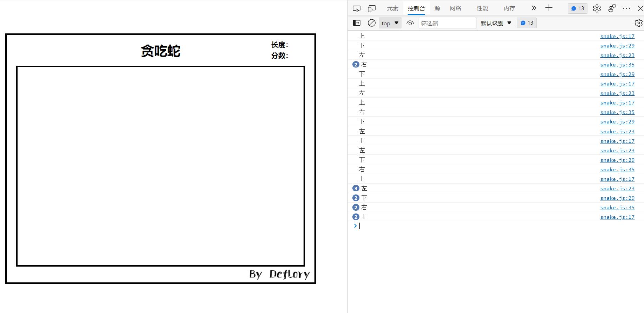Open console settings gear icon

click(639, 23)
